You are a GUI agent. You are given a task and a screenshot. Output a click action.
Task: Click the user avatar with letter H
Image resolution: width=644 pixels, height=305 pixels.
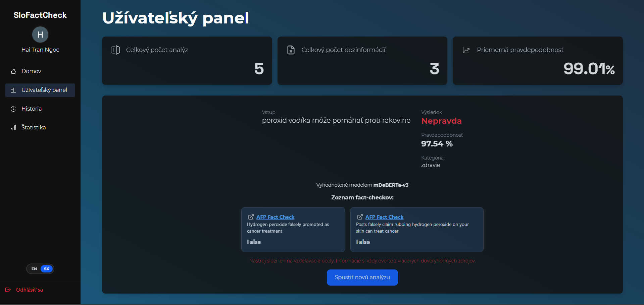click(x=40, y=35)
